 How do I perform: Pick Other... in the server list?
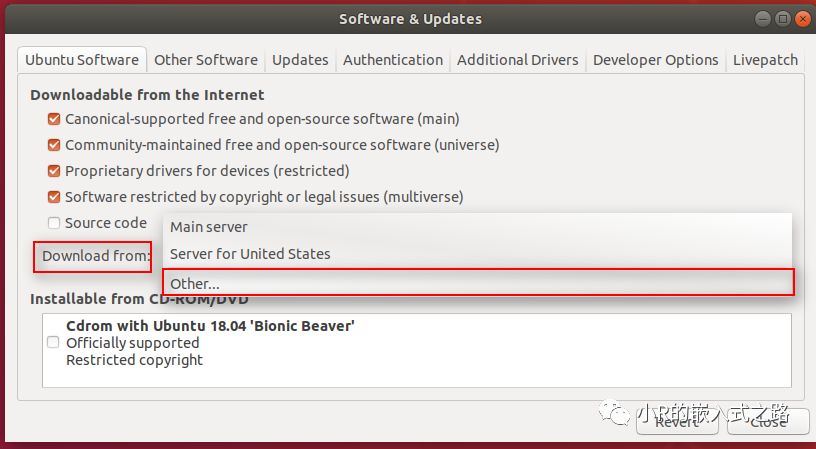(478, 283)
